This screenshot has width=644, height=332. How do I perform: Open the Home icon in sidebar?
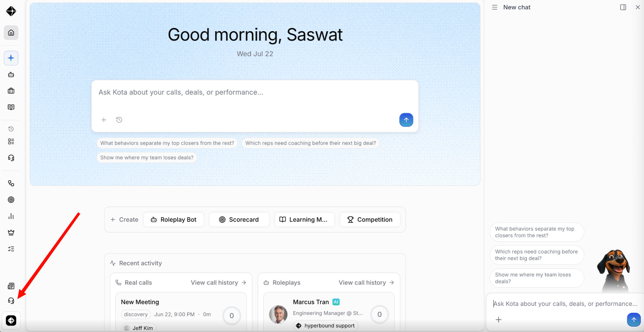[x=11, y=33]
